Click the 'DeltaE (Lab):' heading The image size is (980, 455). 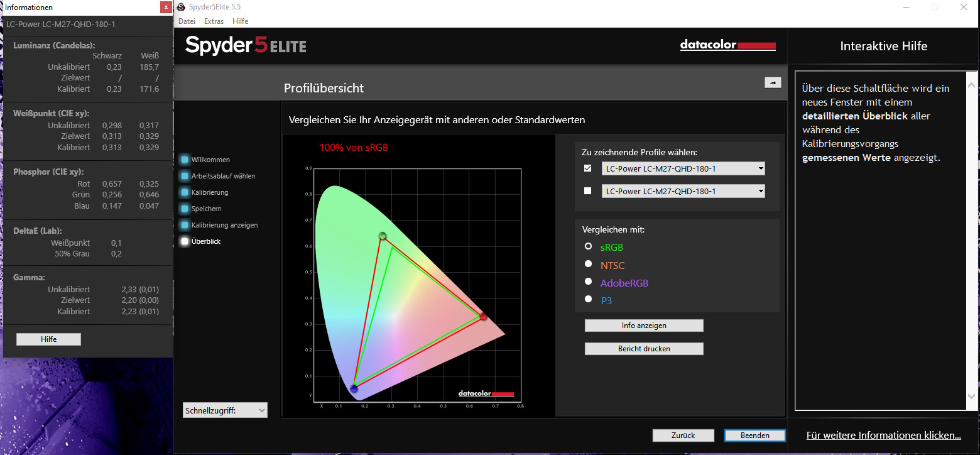pyautogui.click(x=38, y=231)
